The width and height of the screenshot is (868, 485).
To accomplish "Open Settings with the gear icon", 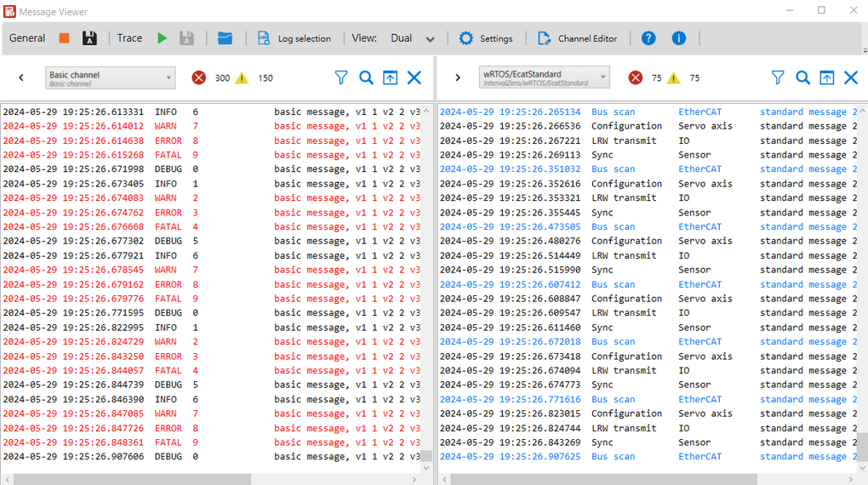I will point(486,38).
